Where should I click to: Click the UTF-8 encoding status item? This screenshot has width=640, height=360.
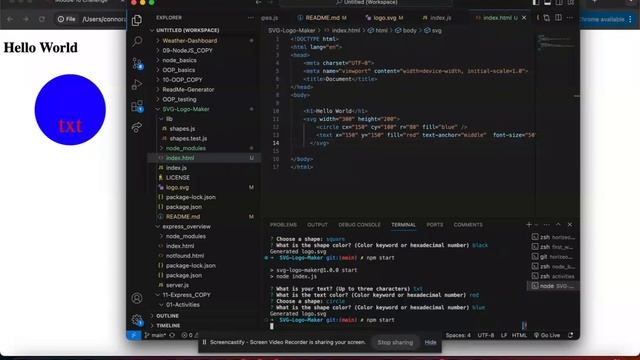pyautogui.click(x=485, y=335)
